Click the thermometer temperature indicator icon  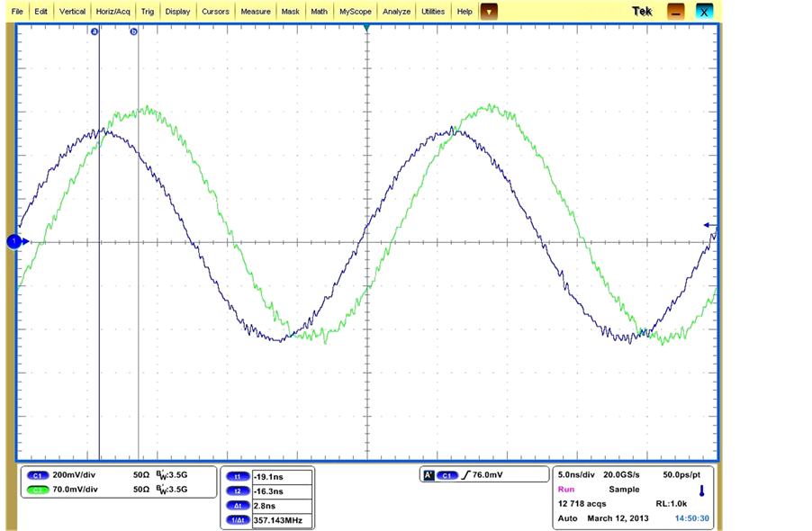pyautogui.click(x=701, y=490)
